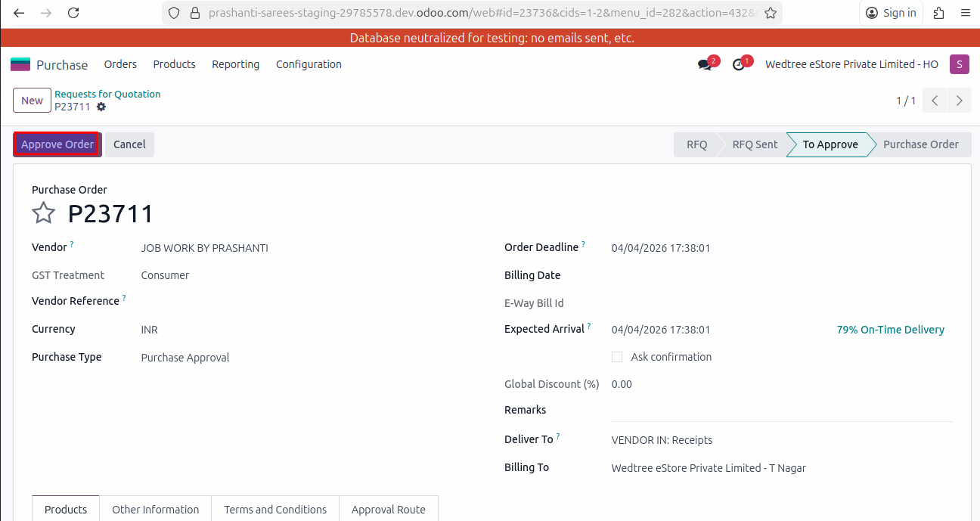Click the P23711 order number heading

pyautogui.click(x=110, y=214)
